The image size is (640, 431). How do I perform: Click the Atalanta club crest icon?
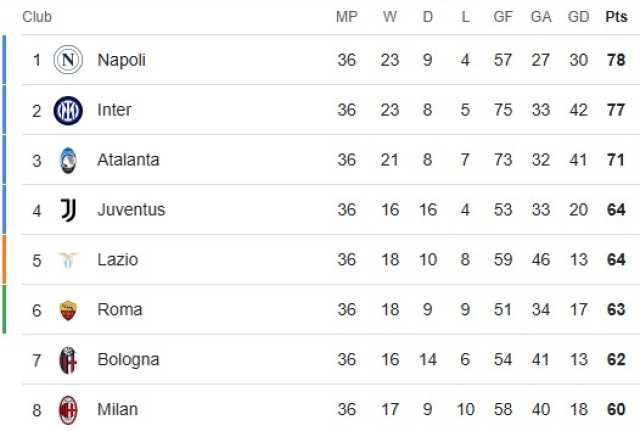click(68, 160)
